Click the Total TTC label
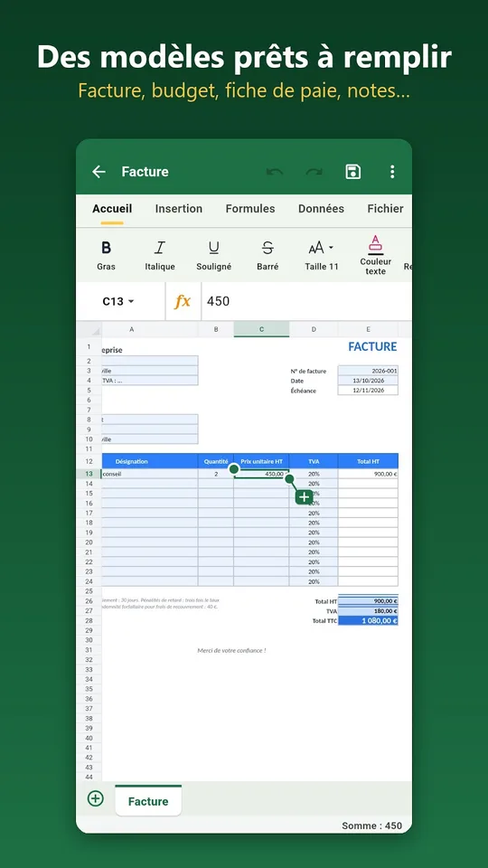The width and height of the screenshot is (488, 868). click(324, 620)
